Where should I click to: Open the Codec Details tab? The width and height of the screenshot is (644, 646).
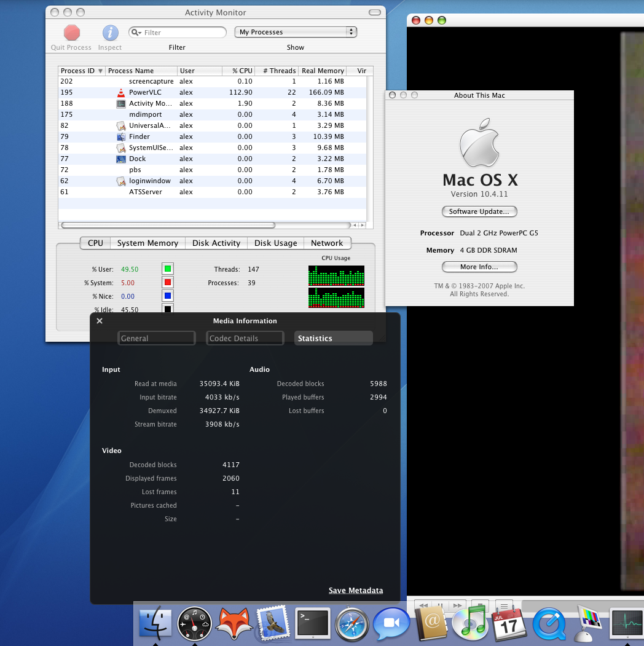[x=245, y=338]
